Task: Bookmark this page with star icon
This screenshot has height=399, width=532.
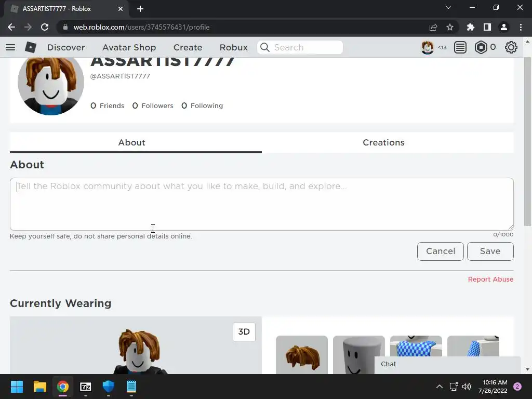Action: 450,27
